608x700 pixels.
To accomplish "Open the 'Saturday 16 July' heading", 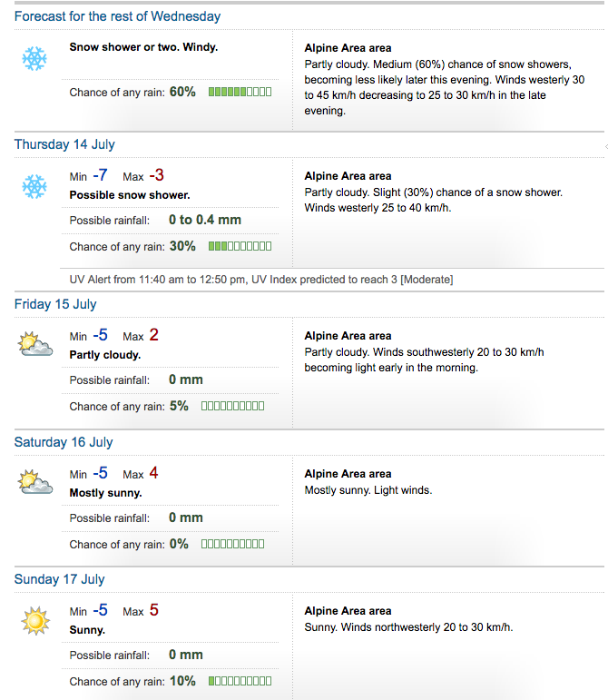I will click(64, 442).
